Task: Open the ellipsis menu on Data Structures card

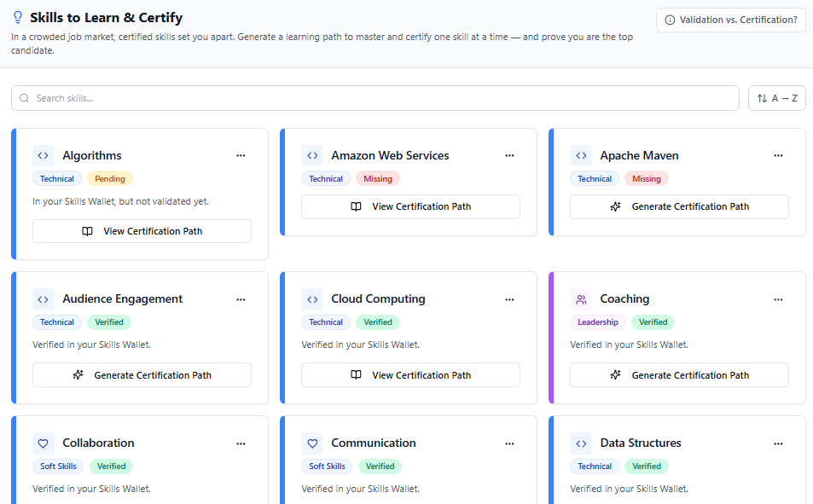Action: [778, 443]
